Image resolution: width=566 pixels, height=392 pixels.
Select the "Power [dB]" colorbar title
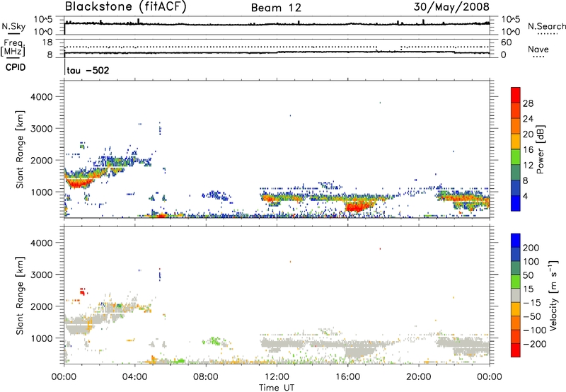click(x=541, y=149)
